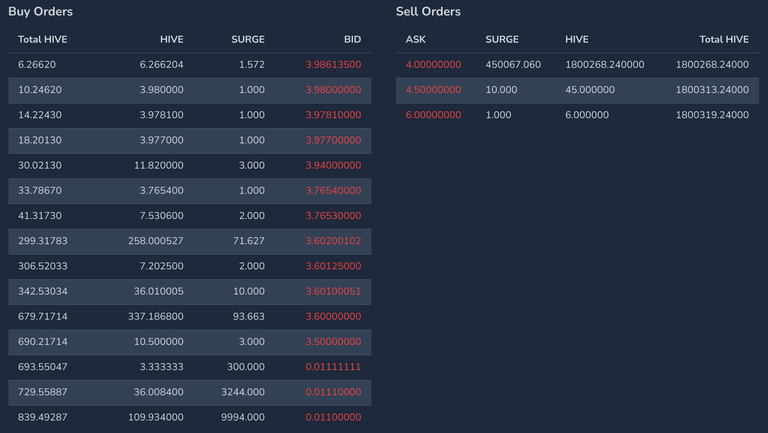The image size is (768, 433).
Task: Select the 3.76540000 bid price
Action: tap(333, 191)
